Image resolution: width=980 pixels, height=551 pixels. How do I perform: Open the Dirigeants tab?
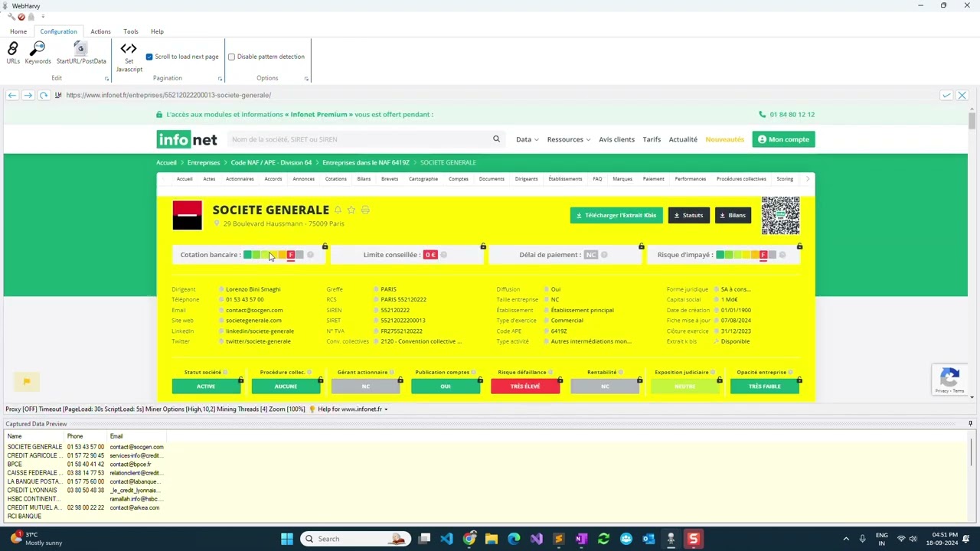point(526,179)
